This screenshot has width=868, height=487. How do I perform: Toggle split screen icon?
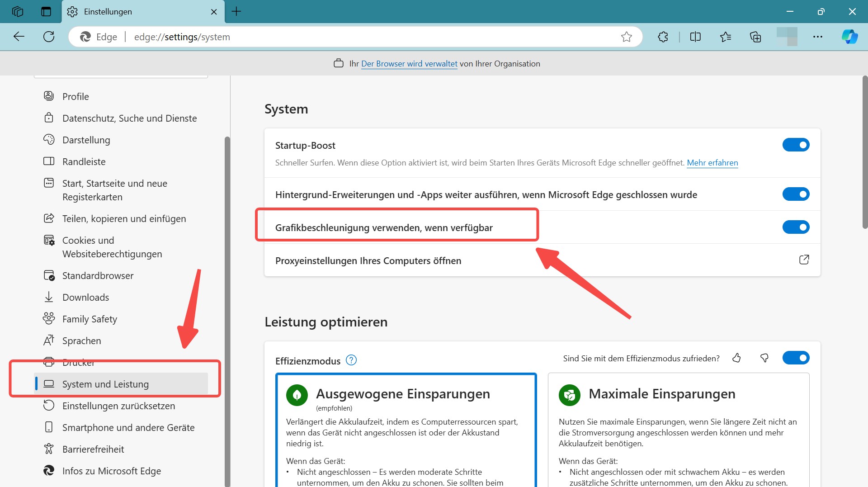click(695, 37)
